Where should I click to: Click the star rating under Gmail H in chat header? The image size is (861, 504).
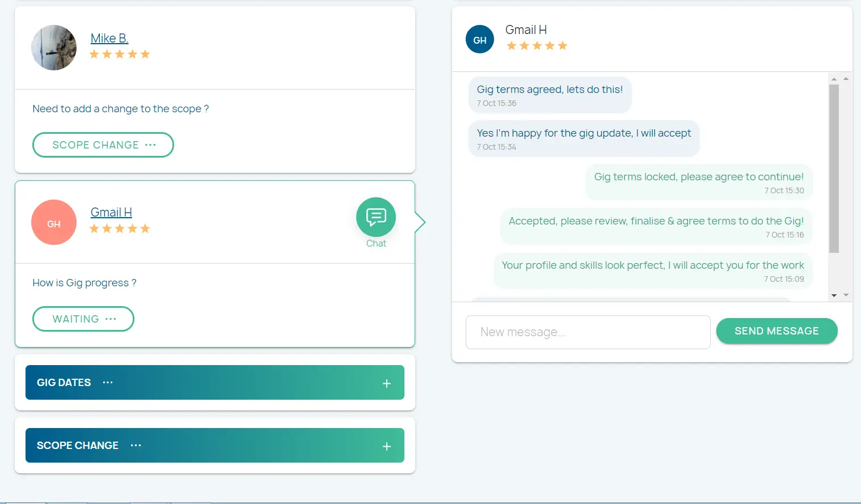pyautogui.click(x=537, y=46)
